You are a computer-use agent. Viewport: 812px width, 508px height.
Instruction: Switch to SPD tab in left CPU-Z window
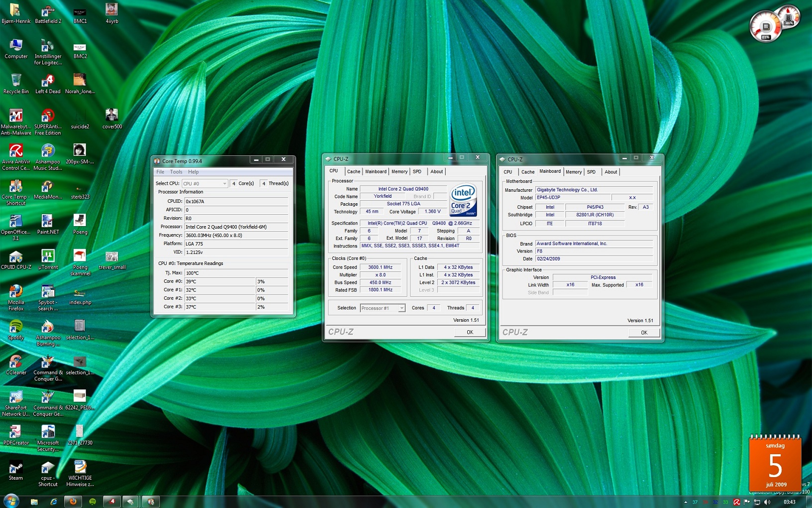click(417, 171)
